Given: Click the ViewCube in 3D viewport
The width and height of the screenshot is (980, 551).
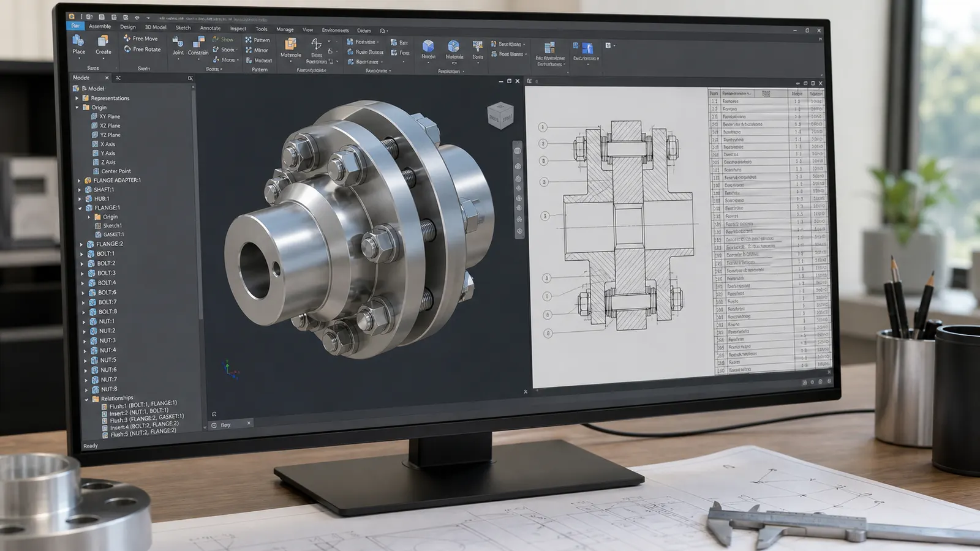Looking at the screenshot, I should (x=500, y=116).
